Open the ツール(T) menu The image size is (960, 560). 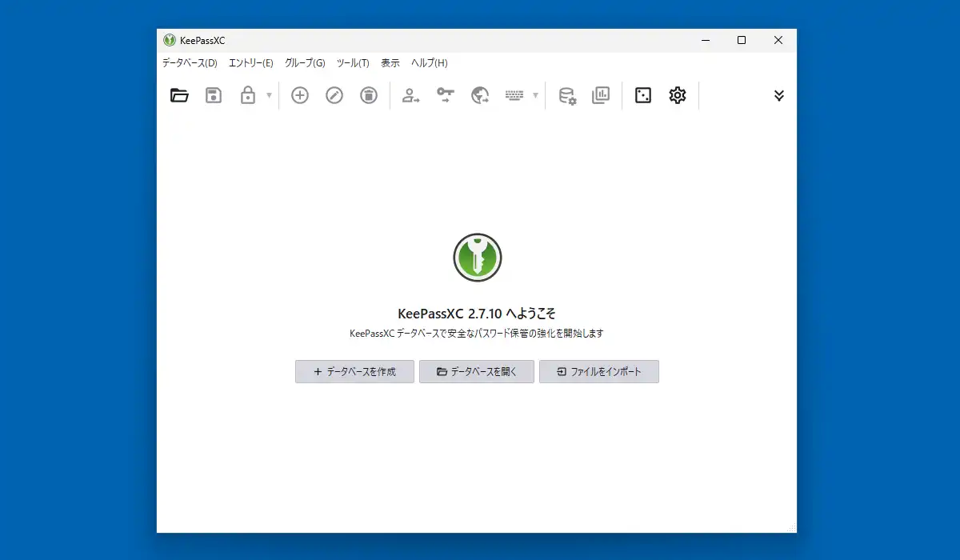[353, 63]
